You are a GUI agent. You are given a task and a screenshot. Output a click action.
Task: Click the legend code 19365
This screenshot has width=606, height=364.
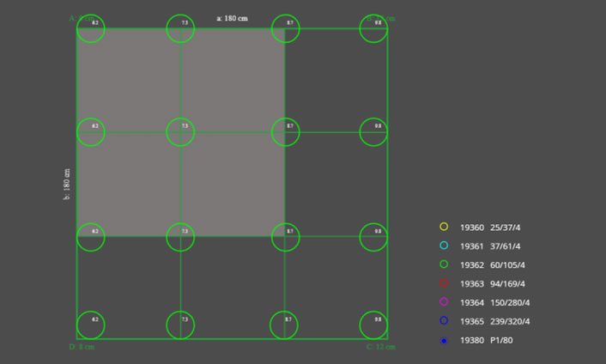tap(472, 321)
